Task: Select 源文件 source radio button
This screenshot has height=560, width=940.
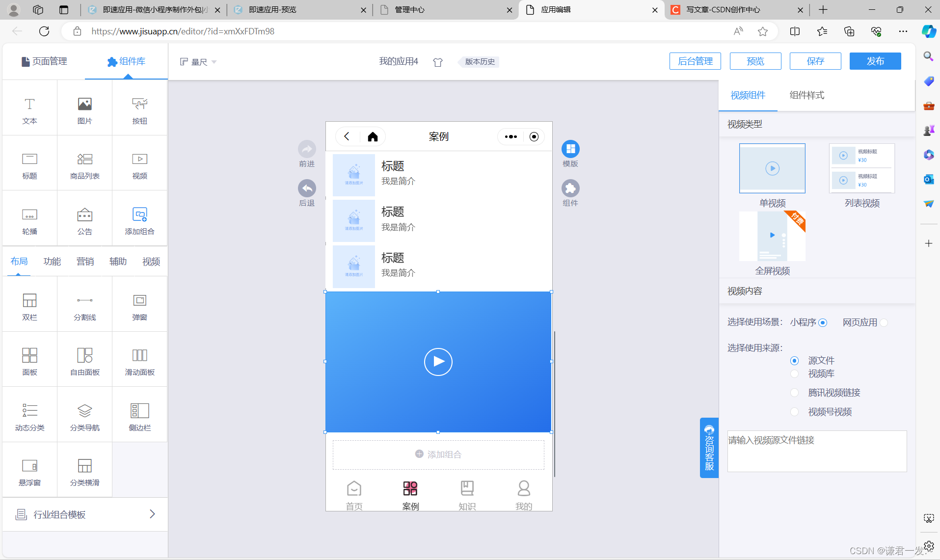Action: pos(794,361)
